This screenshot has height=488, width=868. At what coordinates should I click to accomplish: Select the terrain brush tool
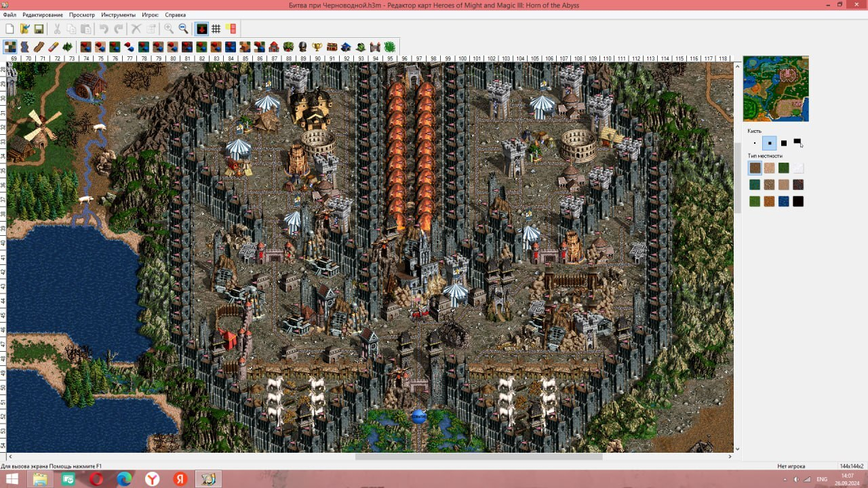[x=10, y=47]
